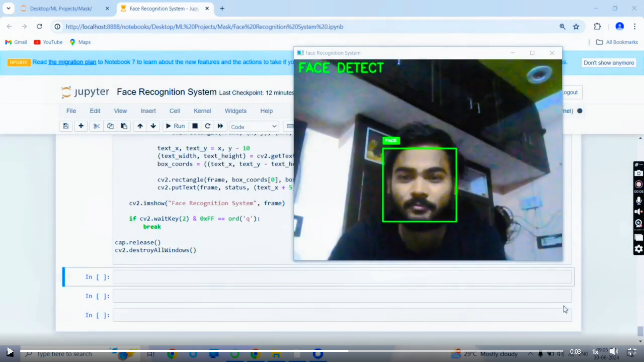Image resolution: width=644 pixels, height=362 pixels.
Task: Open the Insert menu
Action: click(148, 111)
